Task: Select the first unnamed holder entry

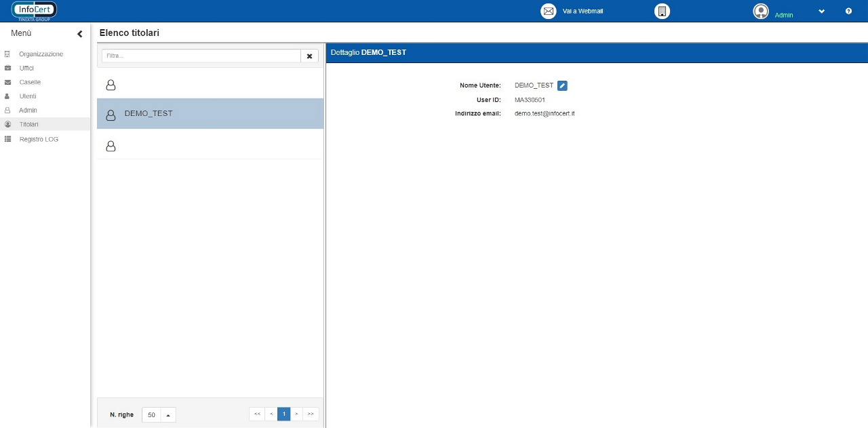Action: tap(210, 85)
